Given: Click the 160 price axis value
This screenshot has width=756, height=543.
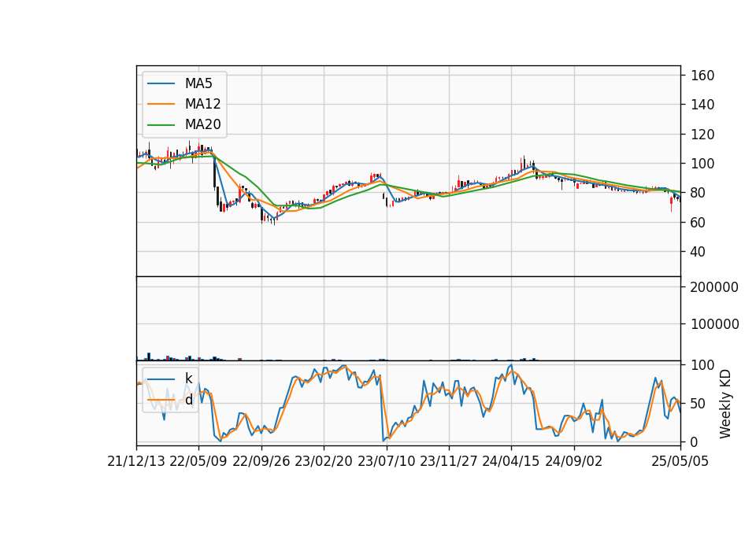Looking at the screenshot, I should [x=702, y=76].
